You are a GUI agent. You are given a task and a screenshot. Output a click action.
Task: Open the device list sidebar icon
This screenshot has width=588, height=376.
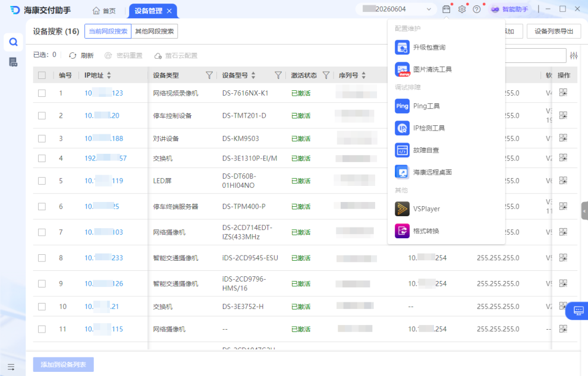click(x=13, y=62)
